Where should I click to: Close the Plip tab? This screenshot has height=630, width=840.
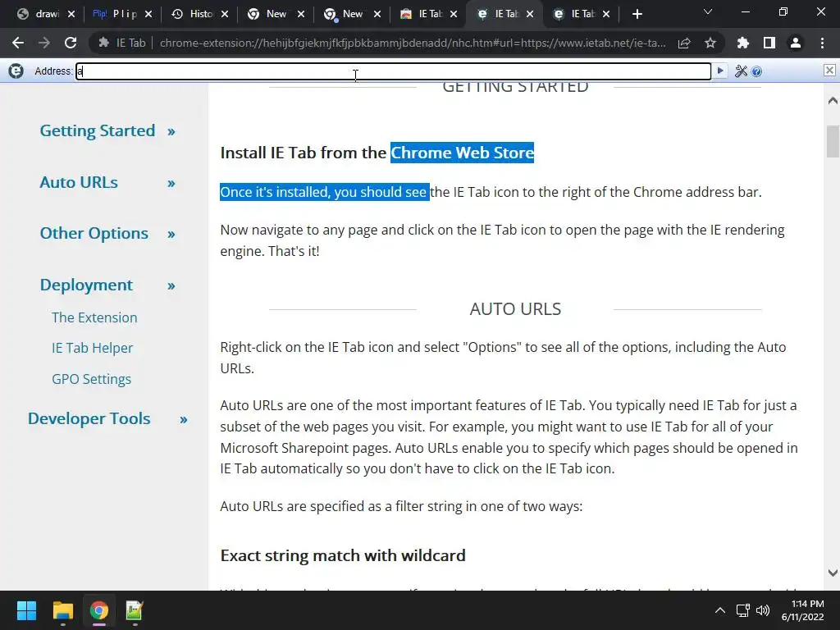pos(148,14)
